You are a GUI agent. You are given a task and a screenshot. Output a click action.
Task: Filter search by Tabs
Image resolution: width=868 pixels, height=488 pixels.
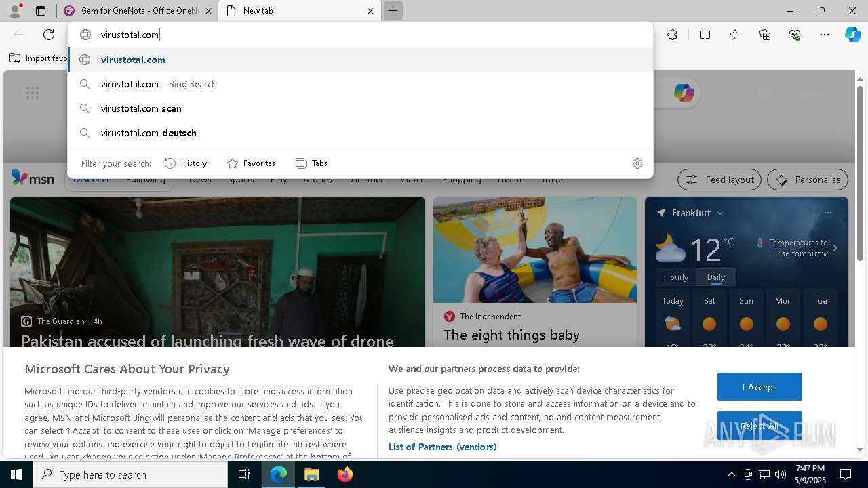coord(311,163)
